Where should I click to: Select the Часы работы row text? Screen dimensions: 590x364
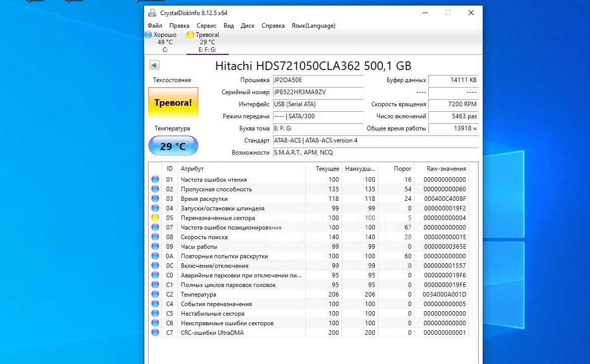click(199, 246)
